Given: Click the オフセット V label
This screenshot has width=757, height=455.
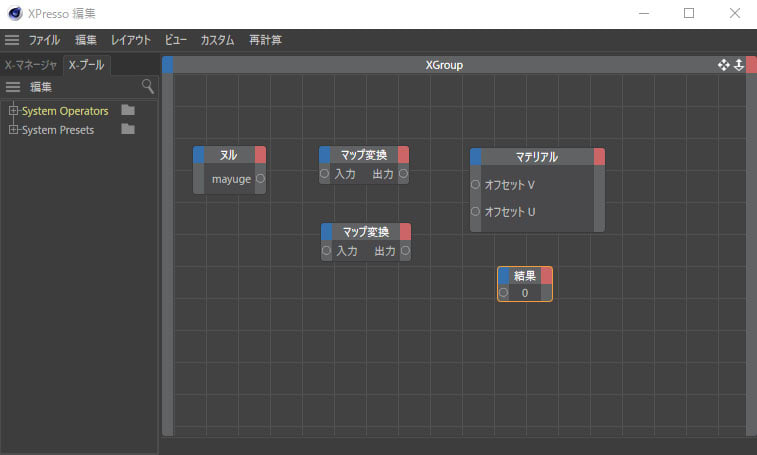Looking at the screenshot, I should [x=510, y=185].
